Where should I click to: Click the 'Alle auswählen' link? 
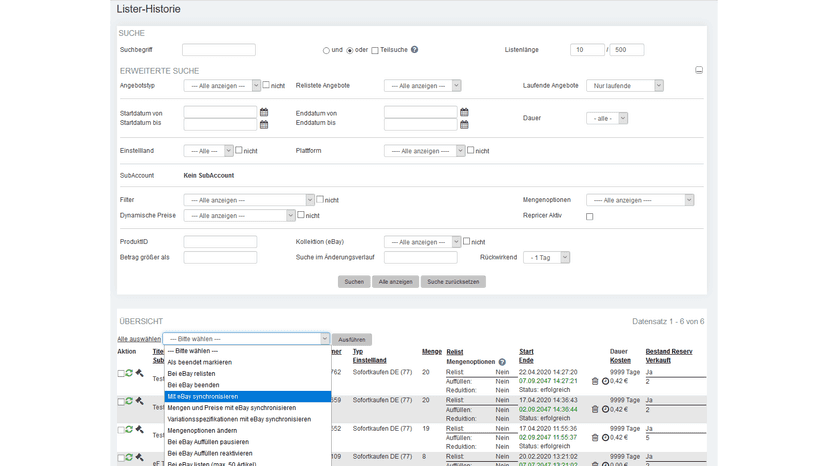[x=139, y=339]
